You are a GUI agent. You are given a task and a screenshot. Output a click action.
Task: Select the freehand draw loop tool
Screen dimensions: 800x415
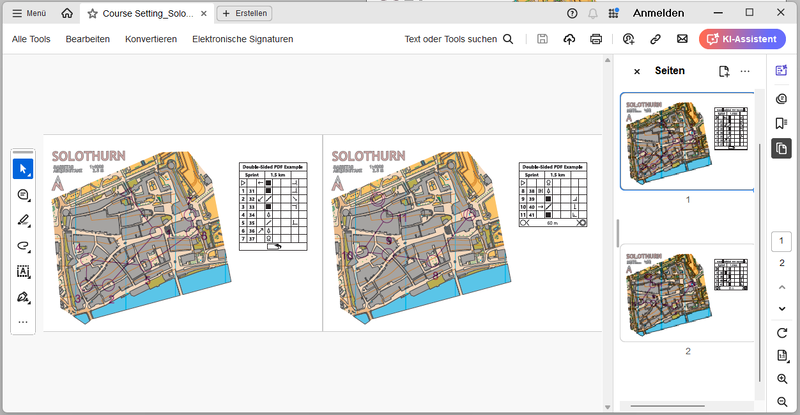[x=23, y=246]
